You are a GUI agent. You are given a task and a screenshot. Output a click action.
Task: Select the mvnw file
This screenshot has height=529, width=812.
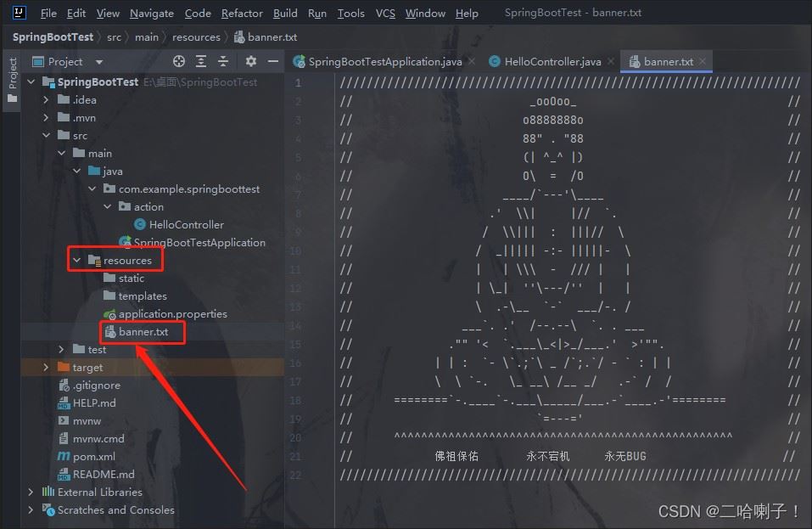click(x=80, y=420)
